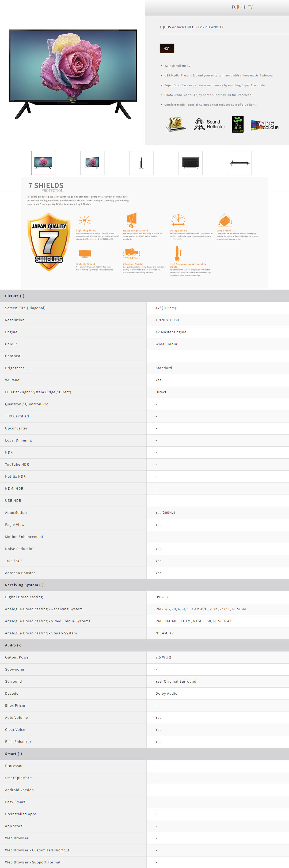
Task: Open the Full HD TV tab
Action: coord(242,7)
